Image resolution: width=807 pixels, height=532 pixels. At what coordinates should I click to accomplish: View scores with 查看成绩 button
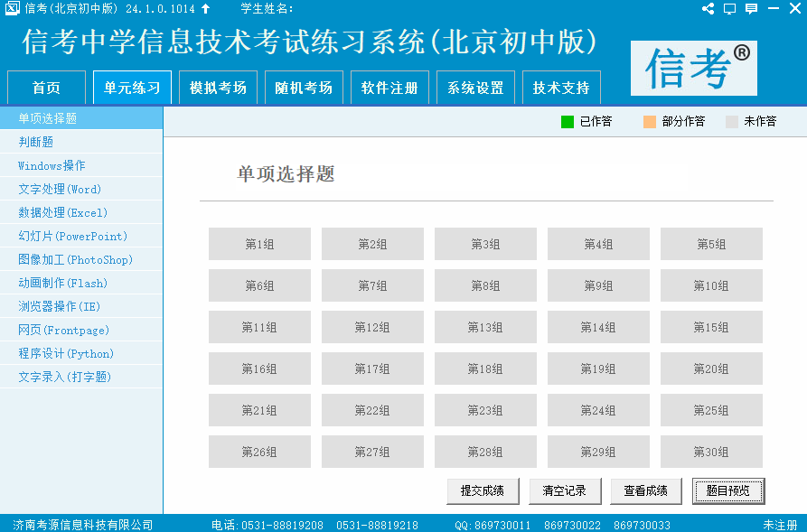pyautogui.click(x=646, y=490)
